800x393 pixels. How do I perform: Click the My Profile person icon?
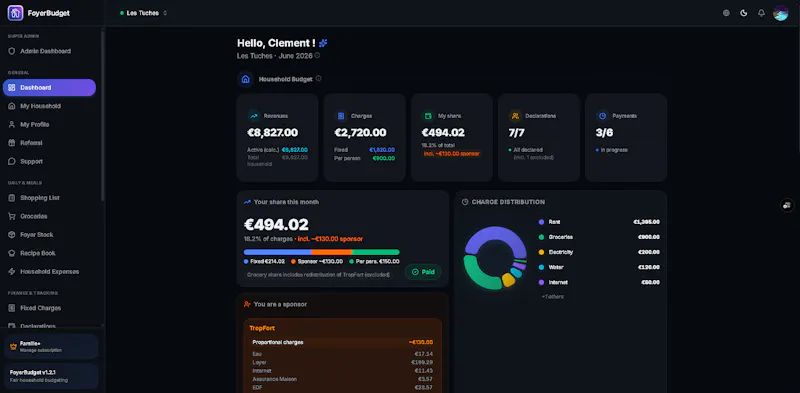(12, 125)
